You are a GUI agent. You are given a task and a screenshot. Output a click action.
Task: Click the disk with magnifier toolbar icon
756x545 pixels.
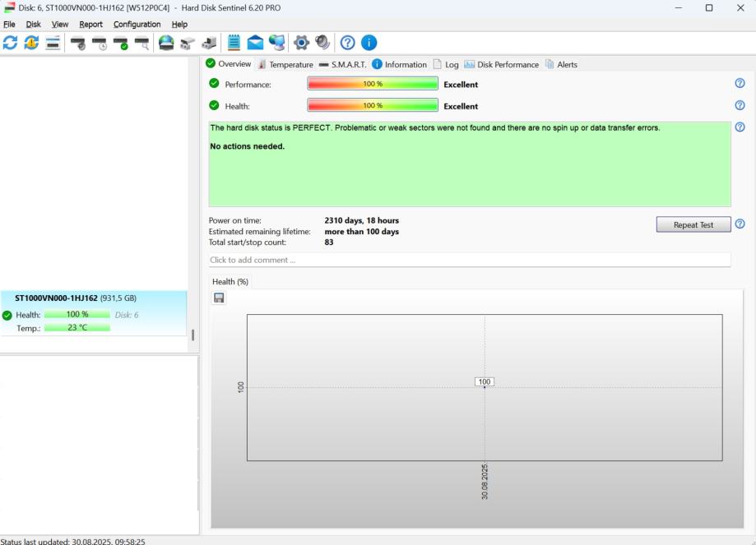pos(142,43)
